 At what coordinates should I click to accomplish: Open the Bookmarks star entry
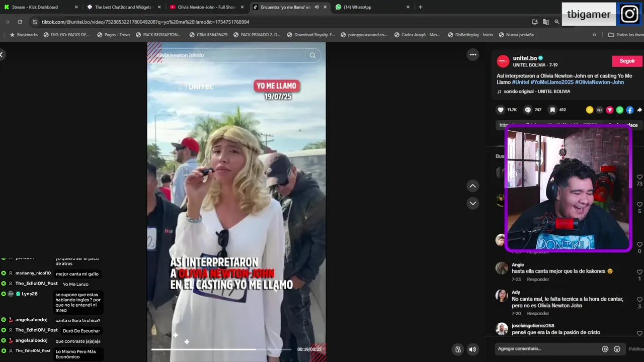(24, 35)
